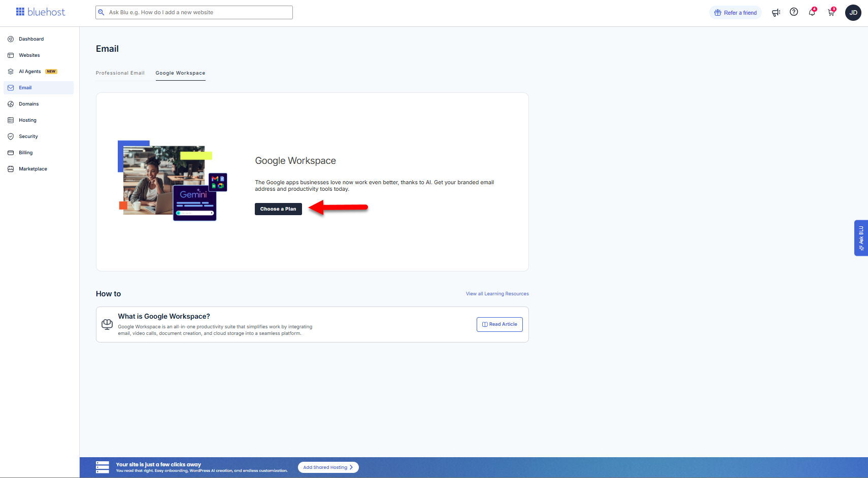Click the Email page heading
The height and width of the screenshot is (478, 868).
click(107, 49)
